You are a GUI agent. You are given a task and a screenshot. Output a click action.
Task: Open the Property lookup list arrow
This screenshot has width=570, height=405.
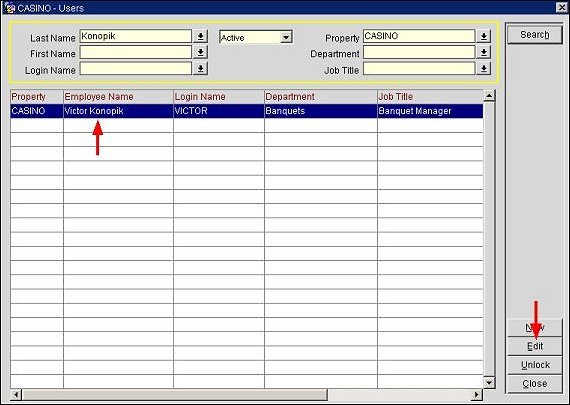click(x=484, y=36)
